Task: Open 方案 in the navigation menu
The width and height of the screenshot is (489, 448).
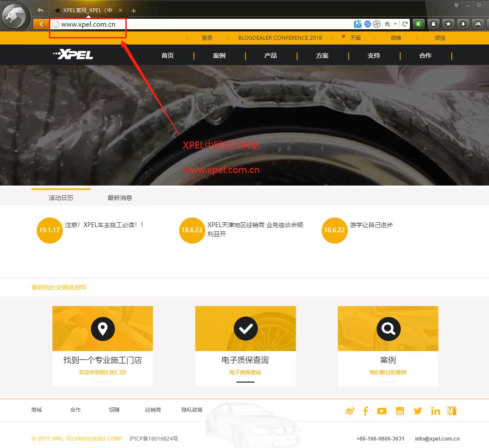Action: click(x=322, y=55)
